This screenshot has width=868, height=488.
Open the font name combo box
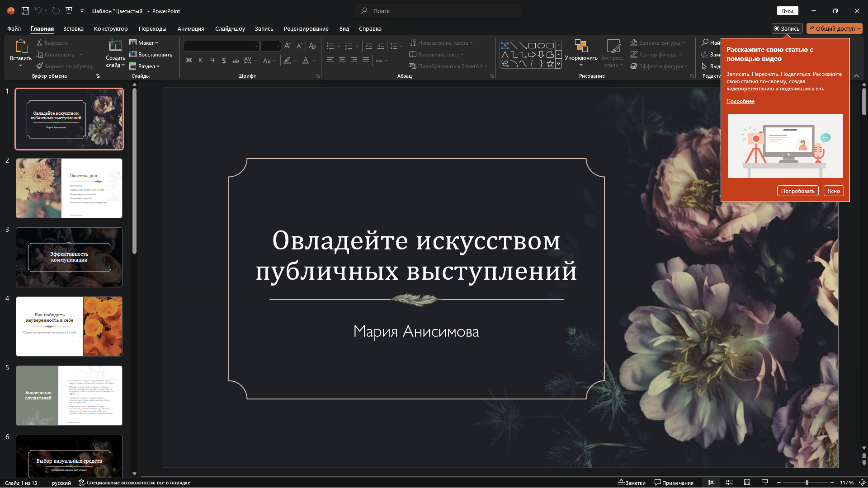(x=221, y=46)
